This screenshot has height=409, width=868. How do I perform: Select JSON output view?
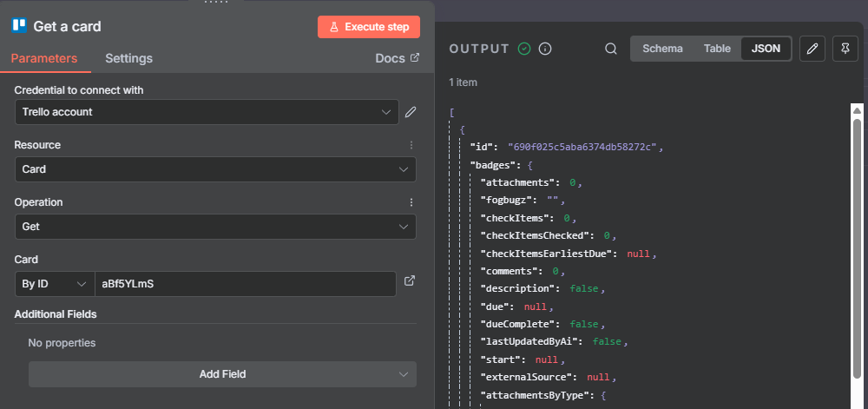coord(766,49)
